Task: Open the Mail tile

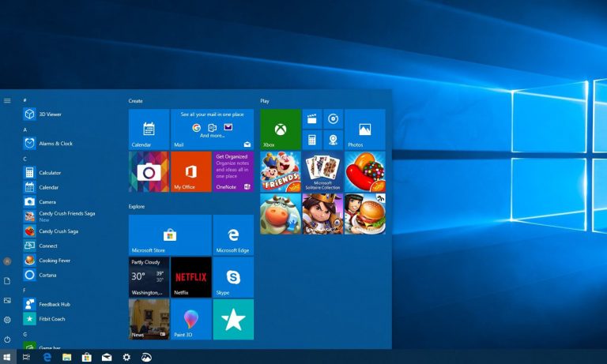Action: point(212,129)
